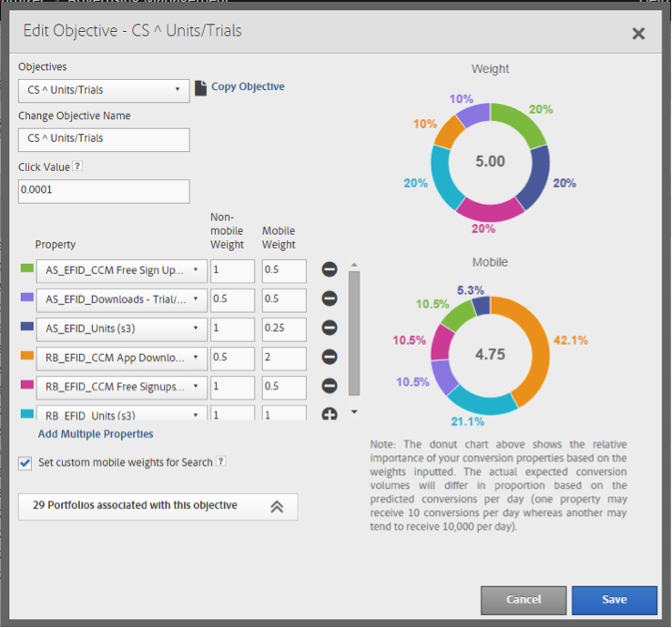Open RB_EFID_CCM Free Signups property dropdown
Screen dimensions: 672x628
(122, 387)
